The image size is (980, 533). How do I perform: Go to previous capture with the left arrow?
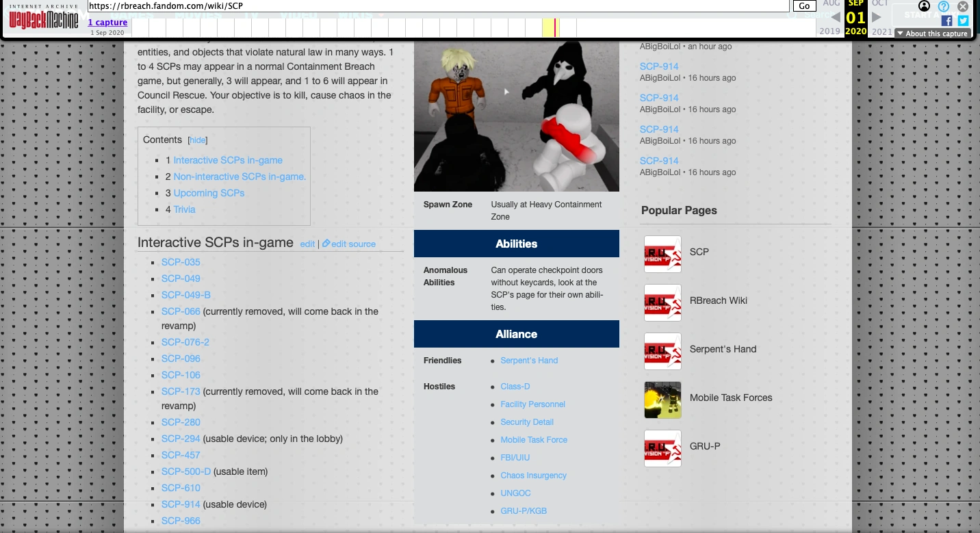tap(837, 18)
